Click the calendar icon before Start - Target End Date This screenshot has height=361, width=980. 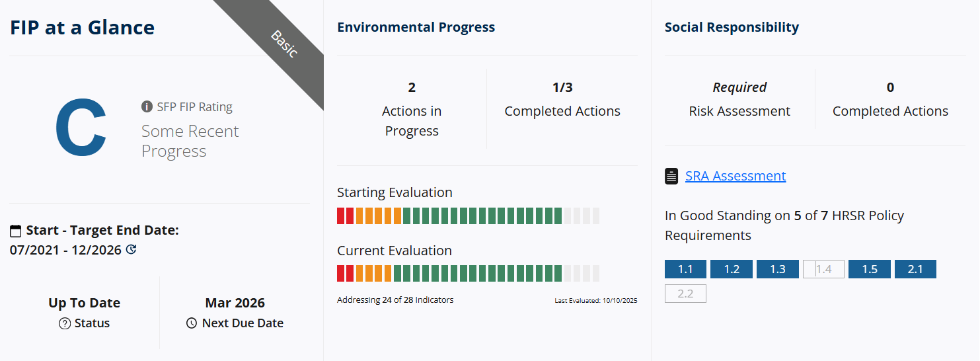(16, 231)
